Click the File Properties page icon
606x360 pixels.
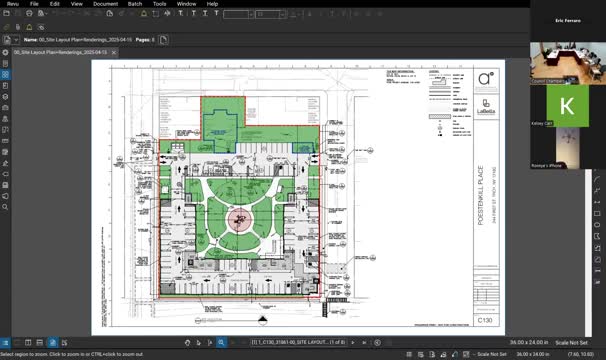[7, 39]
